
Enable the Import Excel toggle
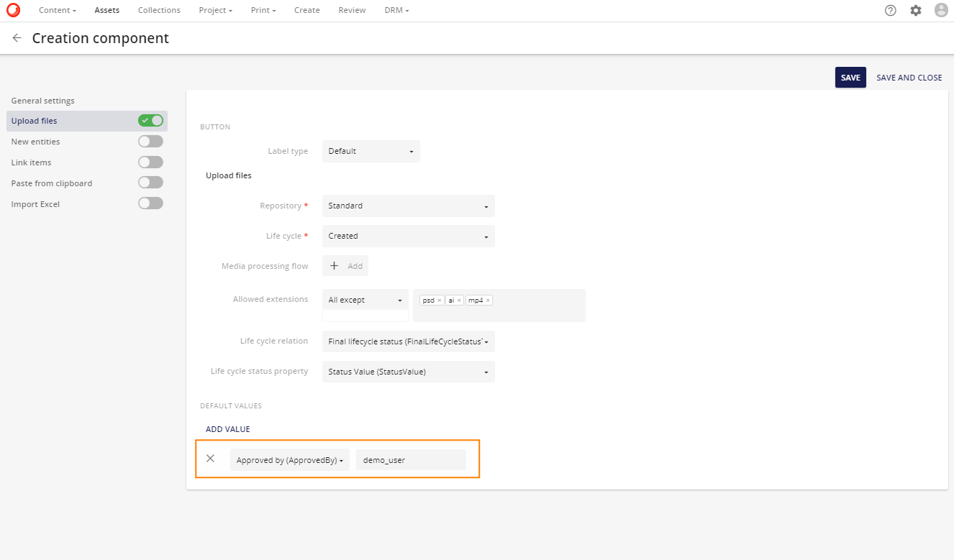pos(150,203)
